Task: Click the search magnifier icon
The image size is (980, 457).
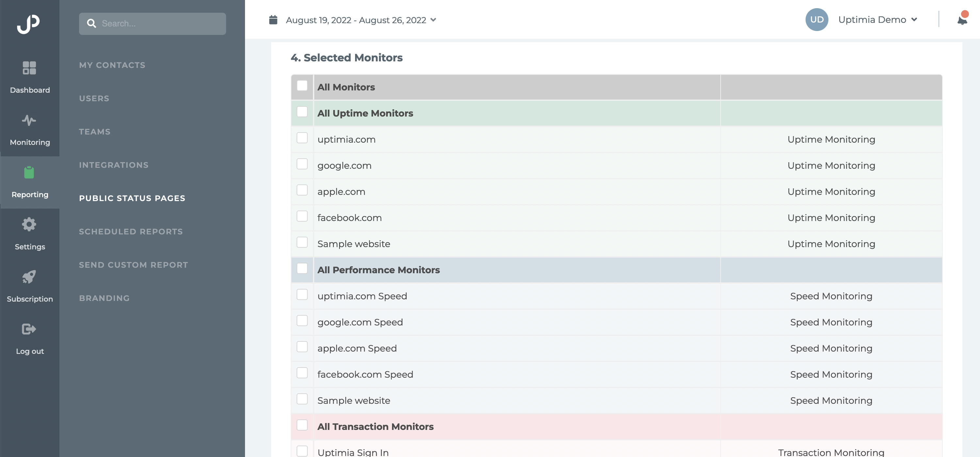Action: (91, 24)
